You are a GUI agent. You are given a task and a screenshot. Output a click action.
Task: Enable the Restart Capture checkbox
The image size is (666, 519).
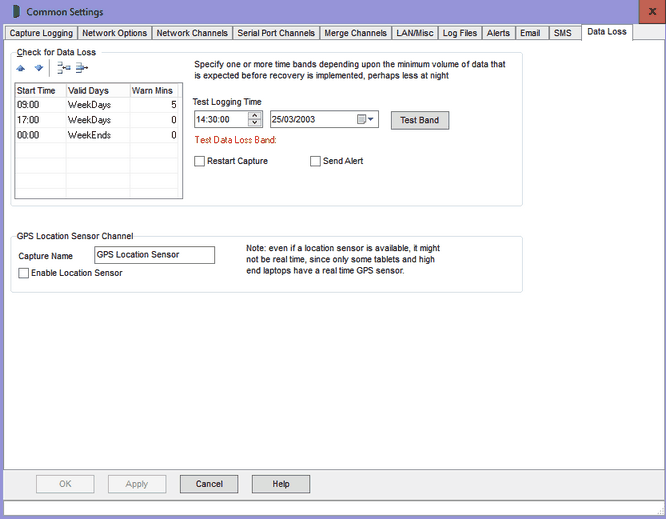(x=200, y=161)
